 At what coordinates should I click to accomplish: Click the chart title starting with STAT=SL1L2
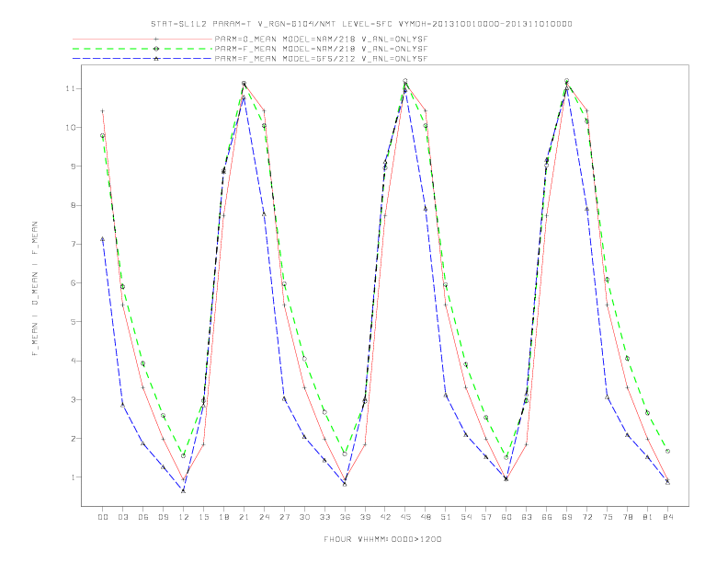click(x=361, y=24)
